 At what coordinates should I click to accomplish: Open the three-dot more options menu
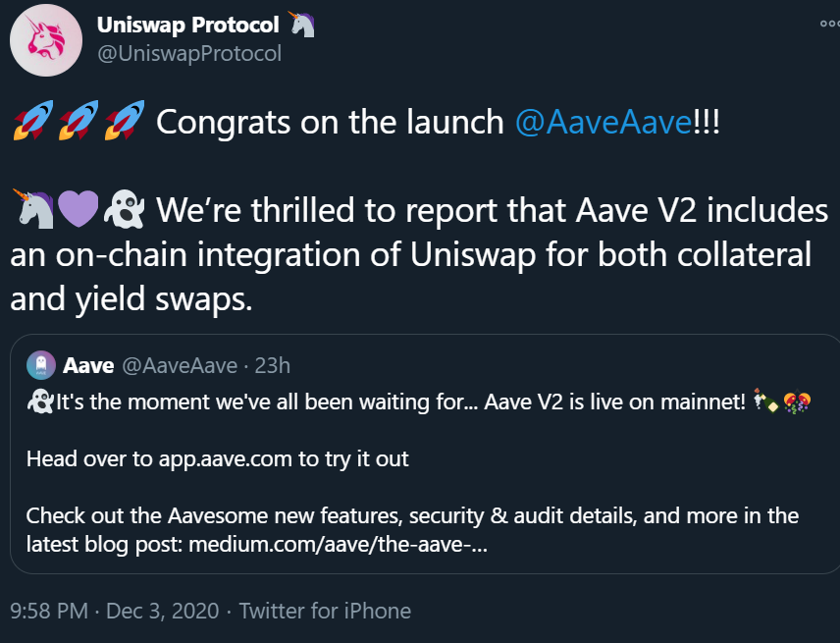[x=830, y=24]
